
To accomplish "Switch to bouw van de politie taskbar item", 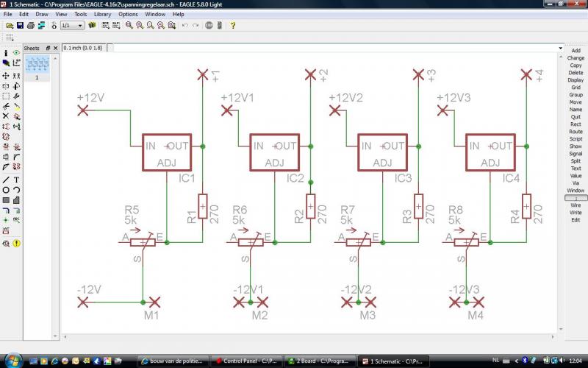I will click(173, 361).
